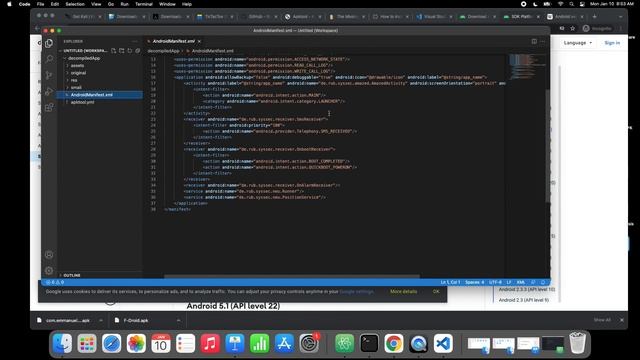Expand the smali folder
Image resolution: width=640 pixels, height=360 pixels.
pyautogui.click(x=76, y=88)
